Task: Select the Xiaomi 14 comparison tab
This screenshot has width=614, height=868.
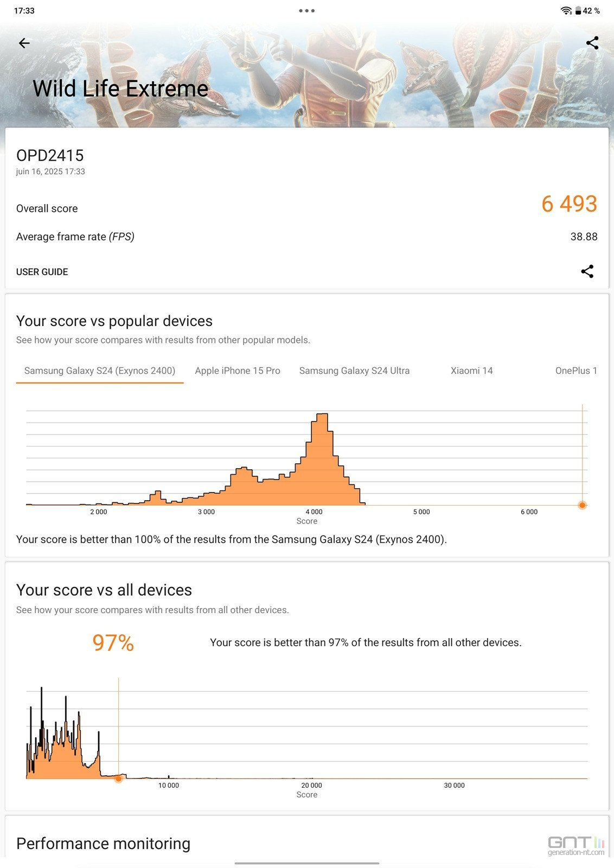Action: pos(472,371)
